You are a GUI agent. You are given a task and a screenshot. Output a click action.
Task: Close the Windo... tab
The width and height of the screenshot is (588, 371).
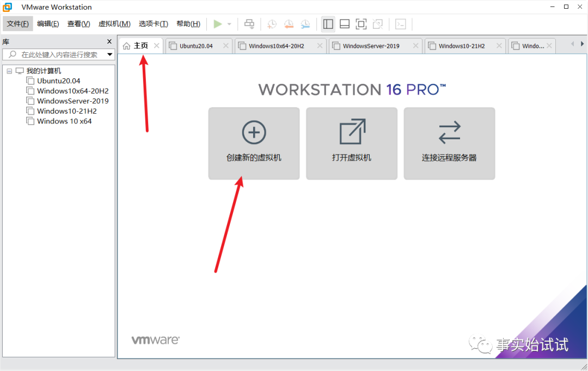(549, 46)
